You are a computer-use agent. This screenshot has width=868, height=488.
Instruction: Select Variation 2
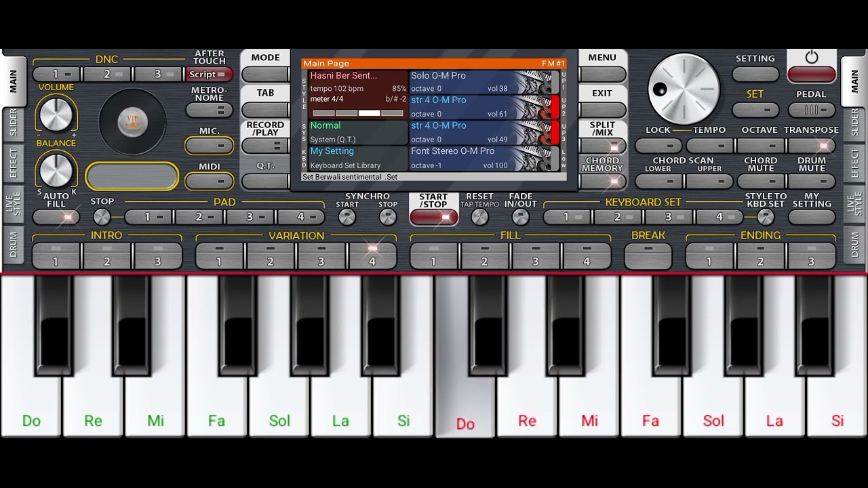pyautogui.click(x=271, y=256)
